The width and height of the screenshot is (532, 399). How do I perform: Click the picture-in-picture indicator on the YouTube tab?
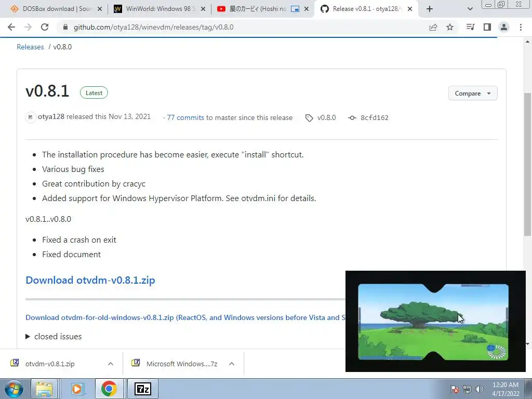(295, 9)
